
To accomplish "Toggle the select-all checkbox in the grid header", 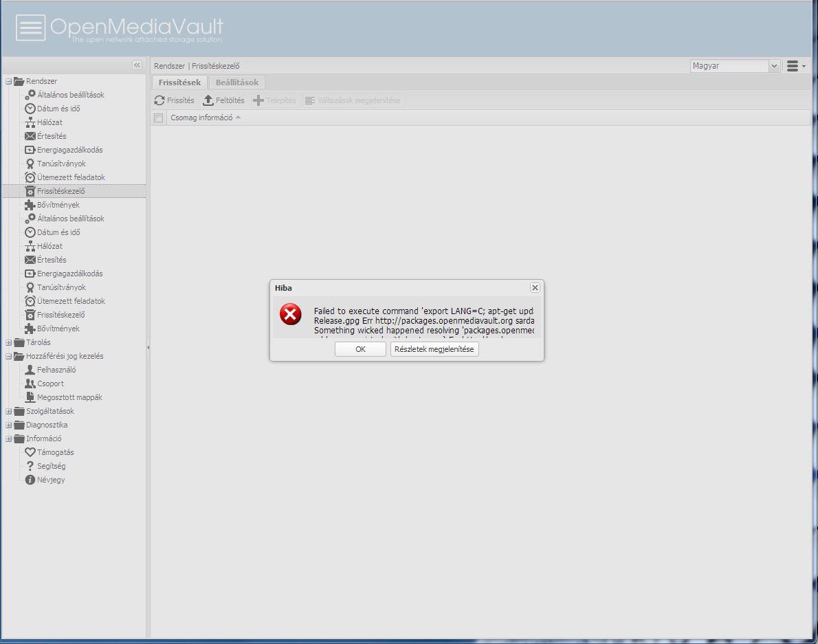I will (159, 118).
